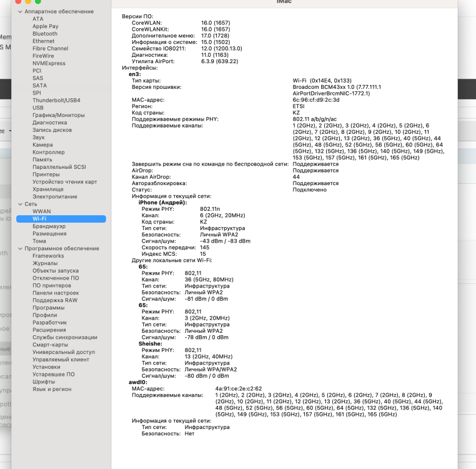Open Установки entry

pos(46,367)
